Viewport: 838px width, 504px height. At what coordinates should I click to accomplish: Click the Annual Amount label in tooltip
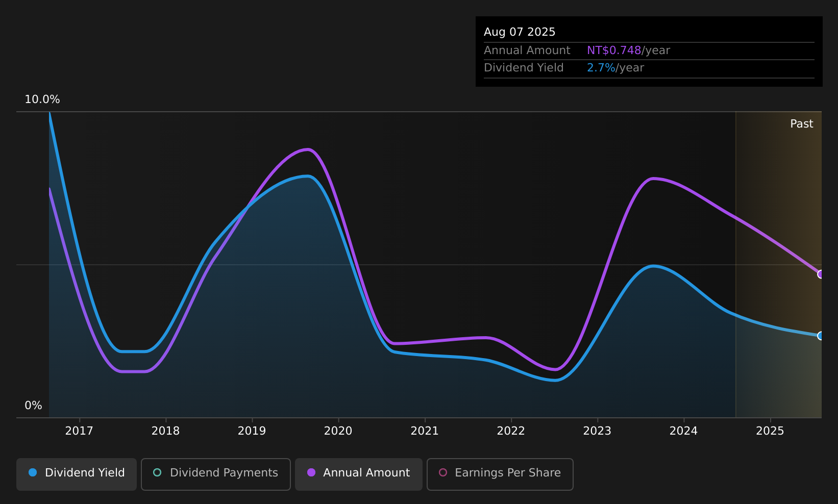527,51
